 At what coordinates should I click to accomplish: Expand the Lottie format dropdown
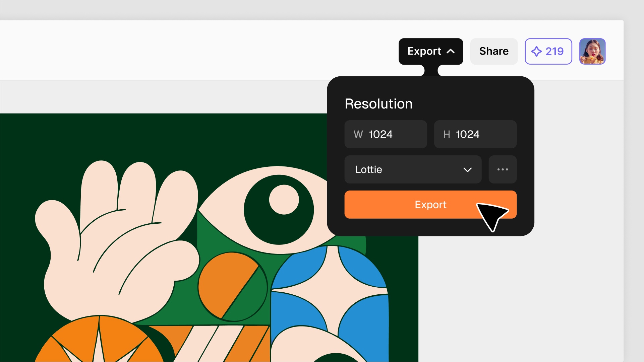coord(413,169)
